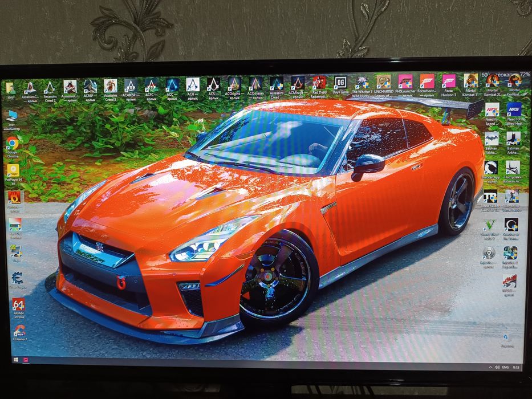Select the ACS shortcut icon
Image resolution: width=532 pixels, height=399 pixels.
[213, 88]
